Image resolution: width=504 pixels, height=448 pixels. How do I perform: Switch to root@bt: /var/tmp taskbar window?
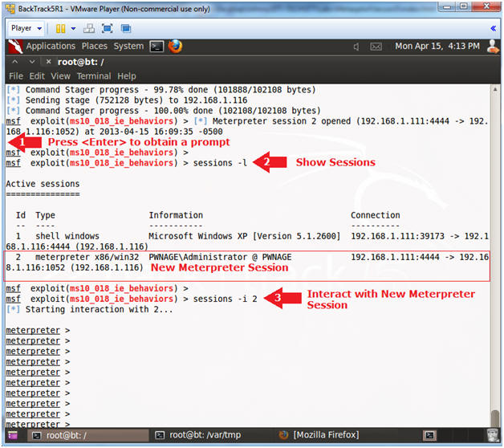(x=197, y=435)
